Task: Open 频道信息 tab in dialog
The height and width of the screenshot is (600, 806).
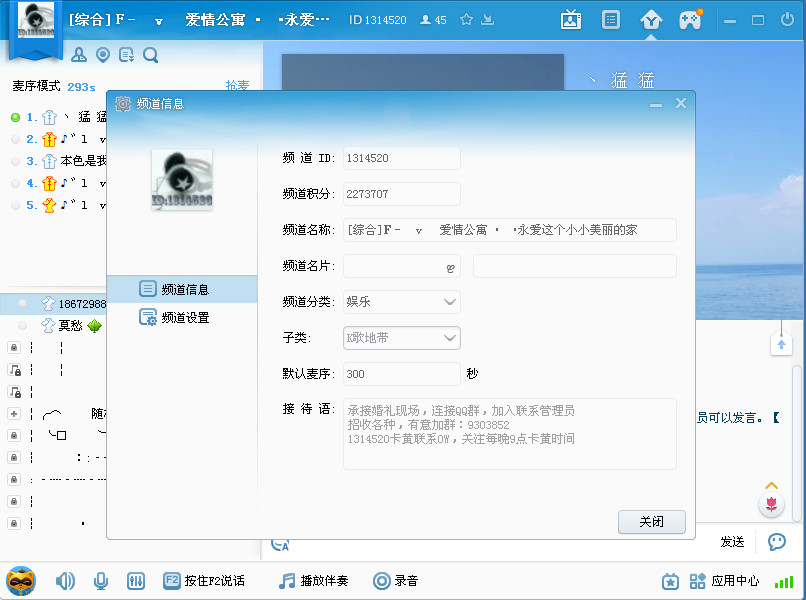Action: tap(182, 289)
